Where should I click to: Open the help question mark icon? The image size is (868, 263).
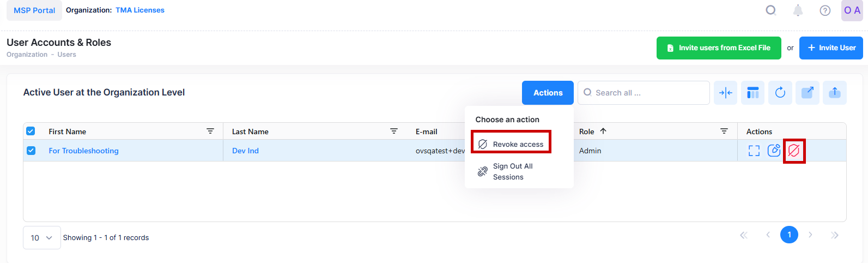[825, 10]
